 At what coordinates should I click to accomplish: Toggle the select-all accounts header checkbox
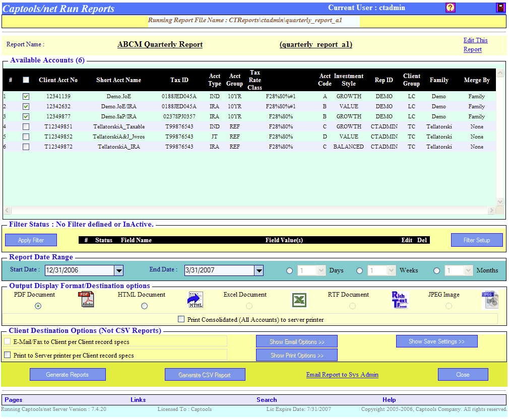(26, 80)
